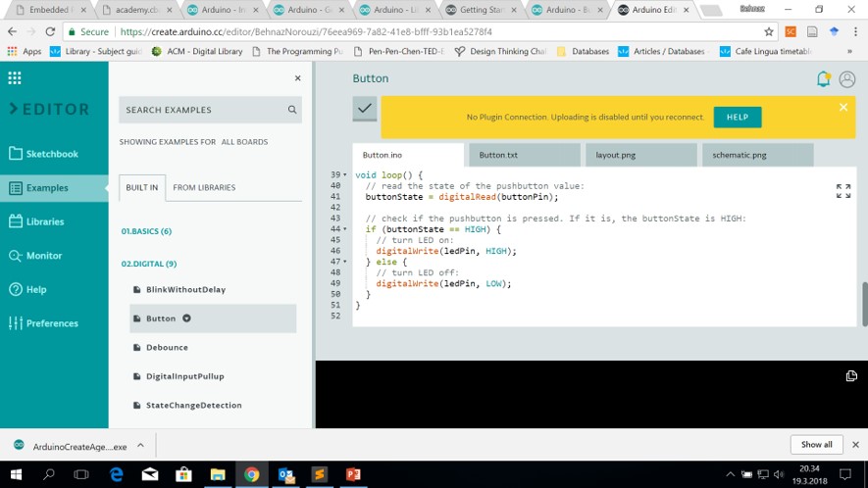Open Outlook from taskbar

pyautogui.click(x=285, y=474)
